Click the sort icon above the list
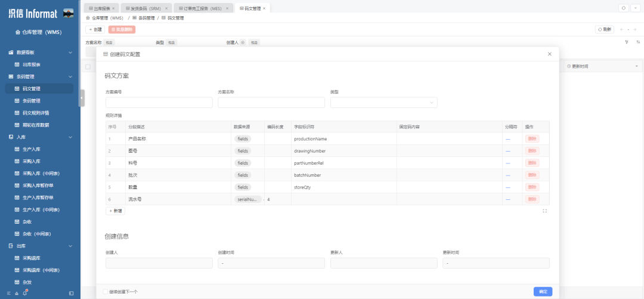Screen dimensions: 644x299 coord(637,42)
